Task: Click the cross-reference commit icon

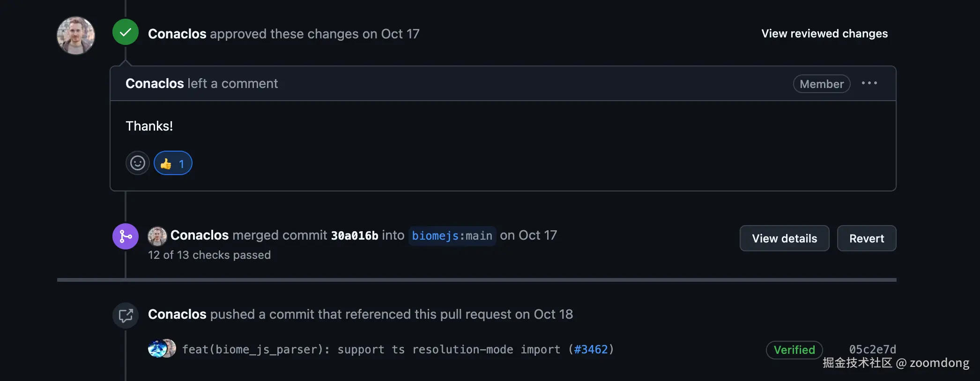Action: pyautogui.click(x=125, y=315)
